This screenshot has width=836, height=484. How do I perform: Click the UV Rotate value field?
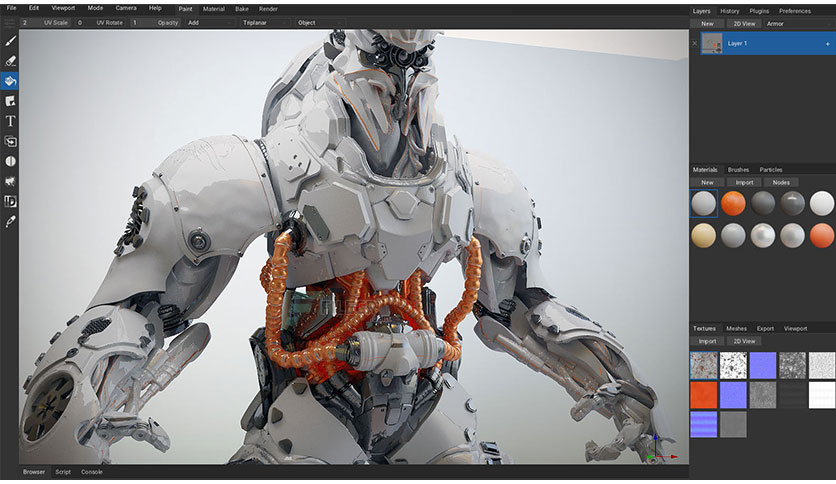tap(101, 22)
